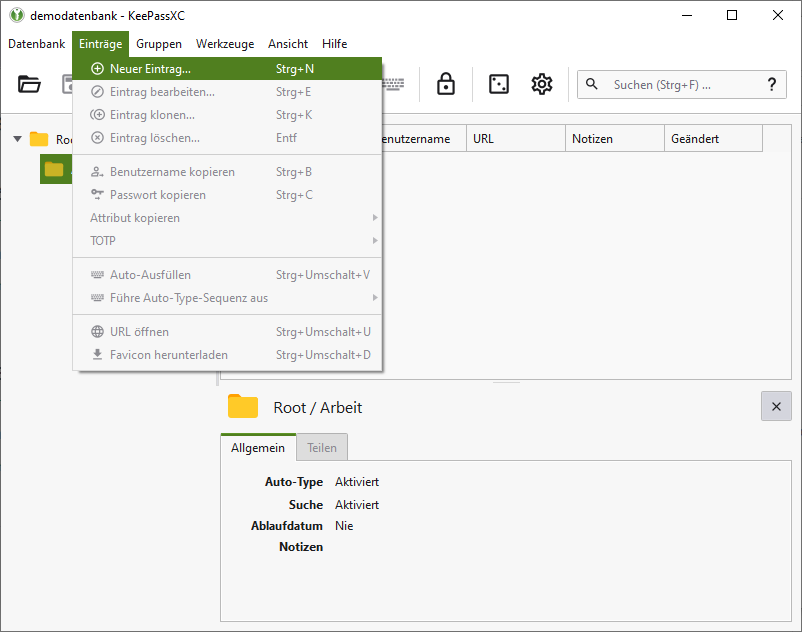Viewport: 802px width, 632px height.
Task: Open the Gruppen menu
Action: (x=159, y=44)
